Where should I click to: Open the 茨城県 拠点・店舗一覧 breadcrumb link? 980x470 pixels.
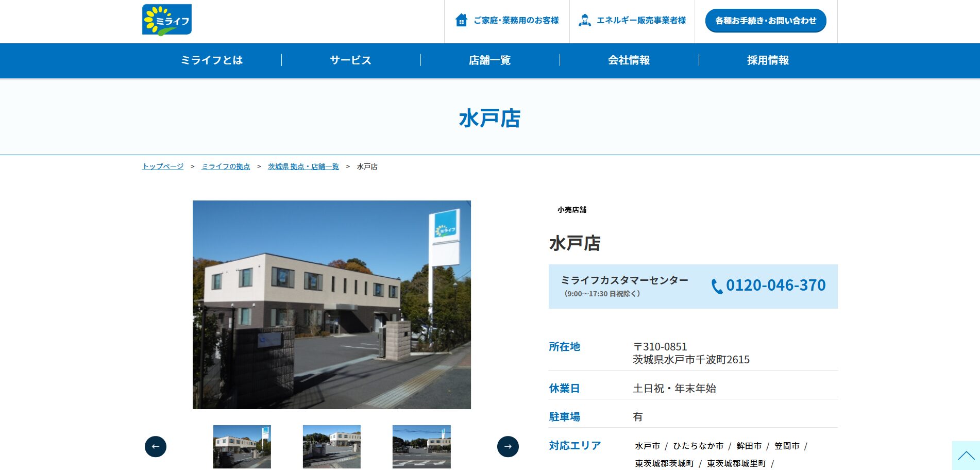303,166
